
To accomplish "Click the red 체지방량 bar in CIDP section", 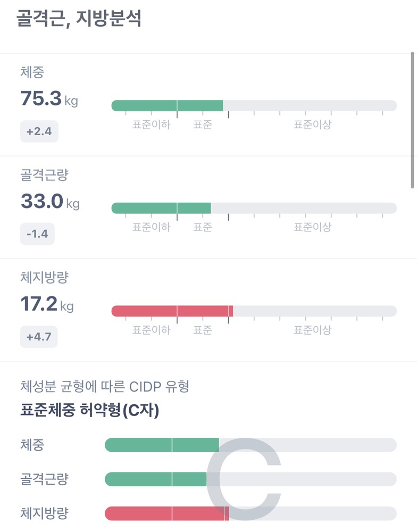I will coord(166,513).
